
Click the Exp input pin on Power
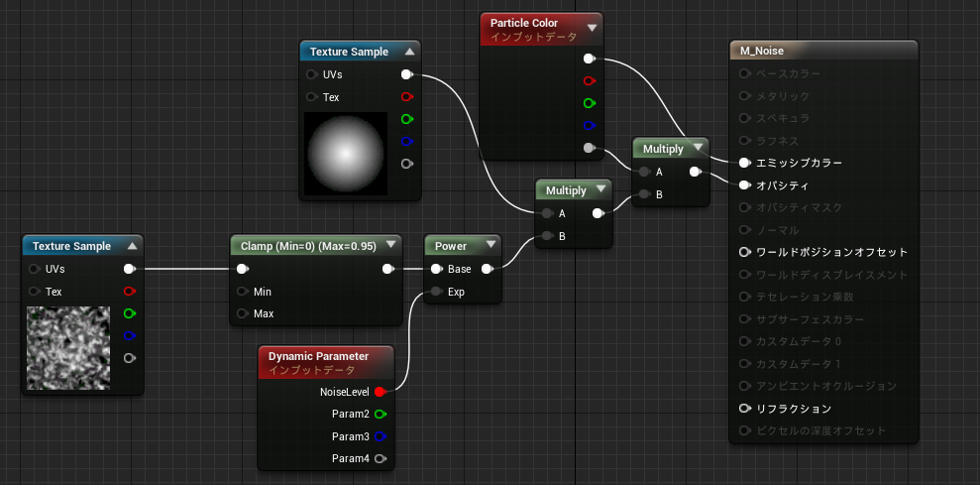(437, 291)
